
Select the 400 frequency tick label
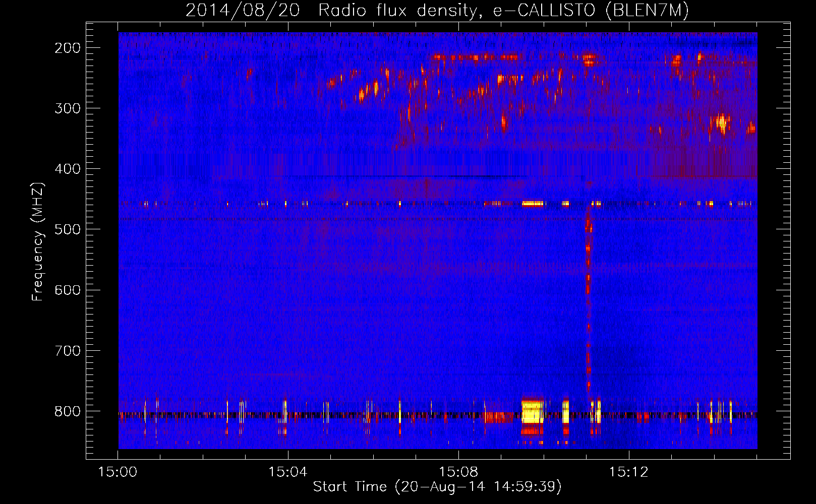[x=68, y=169]
